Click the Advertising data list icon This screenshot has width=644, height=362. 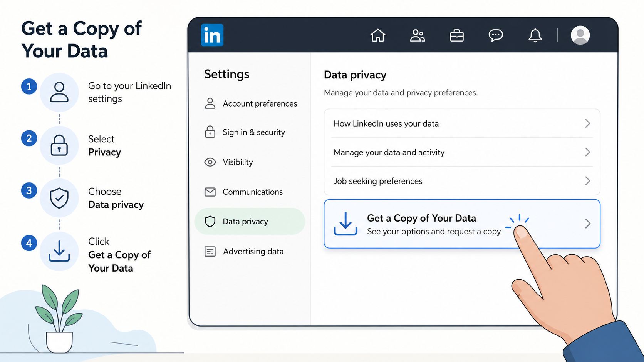(210, 251)
